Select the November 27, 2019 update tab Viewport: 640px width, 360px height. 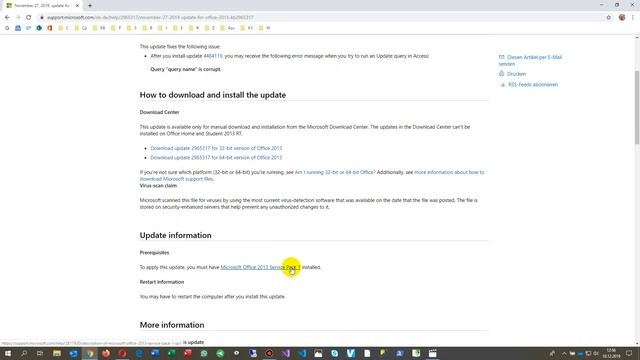(x=42, y=6)
